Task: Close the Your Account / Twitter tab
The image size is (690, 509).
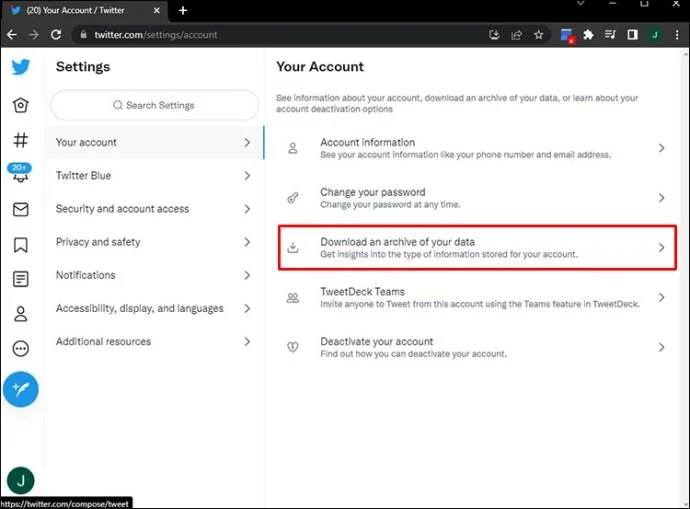Action: point(157,10)
